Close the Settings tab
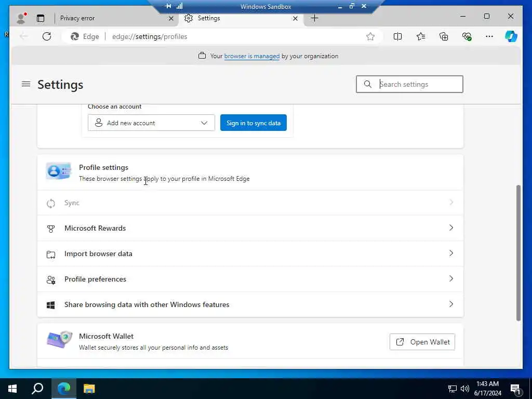The height and width of the screenshot is (399, 532). 295,18
